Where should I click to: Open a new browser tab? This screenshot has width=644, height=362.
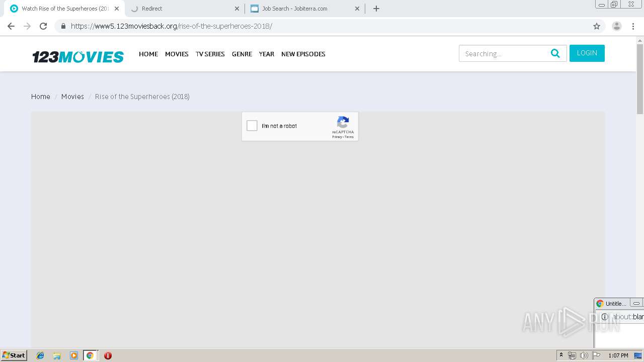click(x=376, y=9)
